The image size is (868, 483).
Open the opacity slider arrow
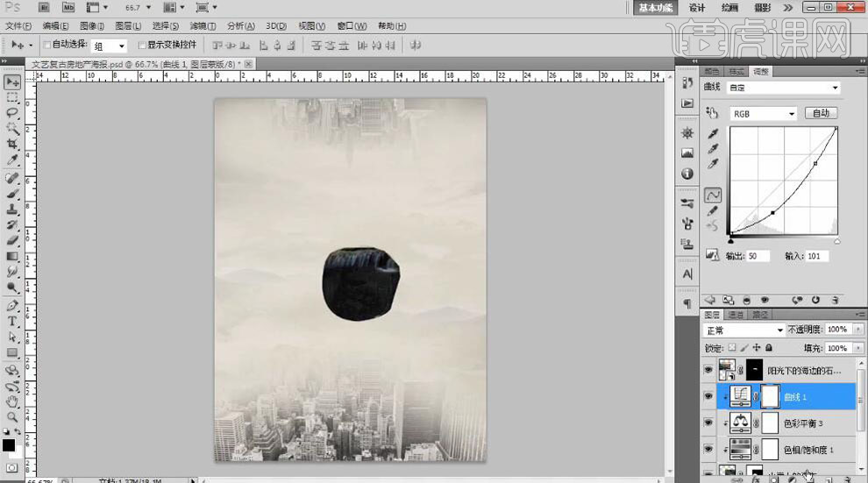point(858,330)
